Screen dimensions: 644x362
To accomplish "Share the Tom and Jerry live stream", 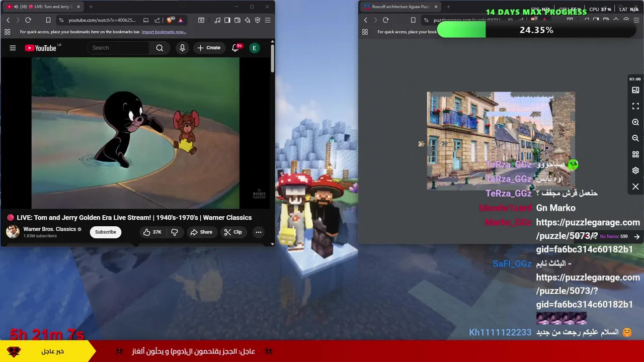I will click(x=201, y=232).
